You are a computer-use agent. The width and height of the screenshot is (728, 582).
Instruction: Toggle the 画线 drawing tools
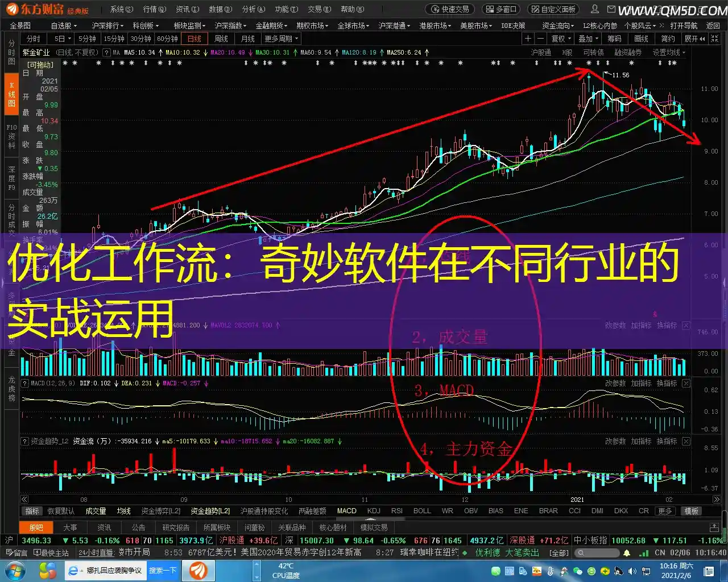pos(641,39)
